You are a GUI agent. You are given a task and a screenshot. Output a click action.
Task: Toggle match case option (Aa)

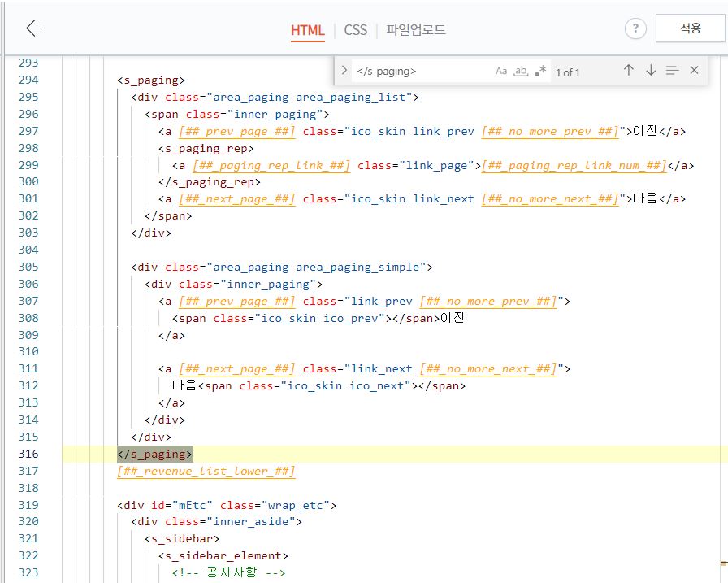(x=501, y=71)
